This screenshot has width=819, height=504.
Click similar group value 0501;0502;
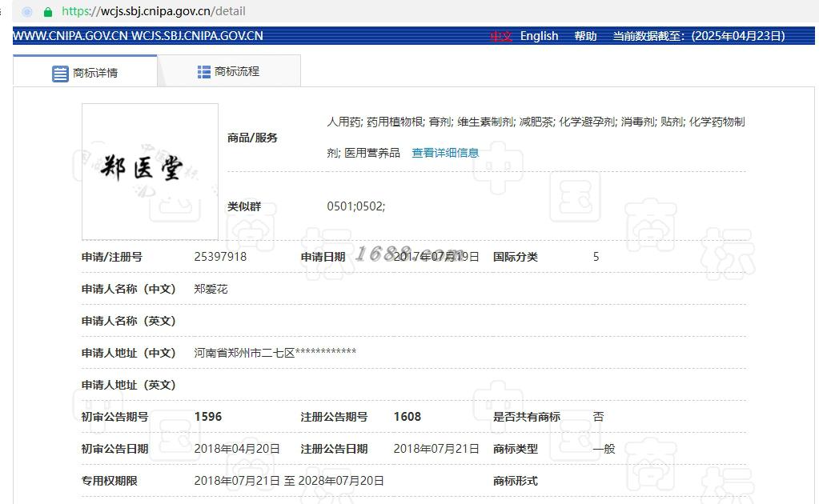355,206
